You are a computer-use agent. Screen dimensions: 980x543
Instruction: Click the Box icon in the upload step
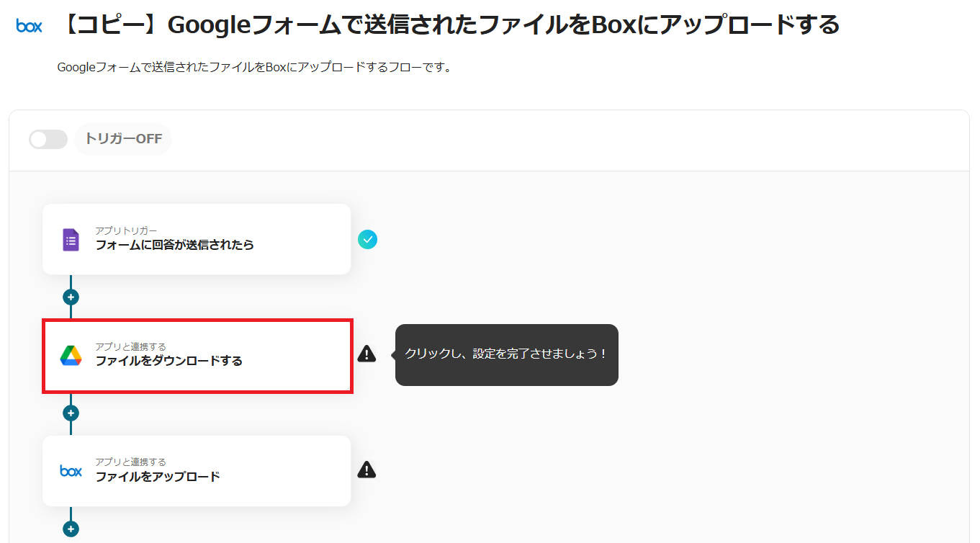pos(71,471)
